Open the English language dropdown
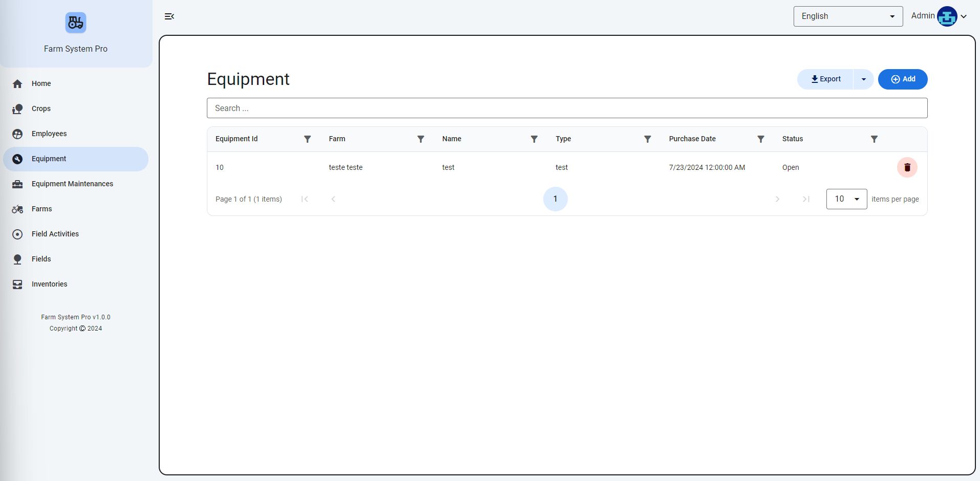This screenshot has height=481, width=980. coord(848,16)
